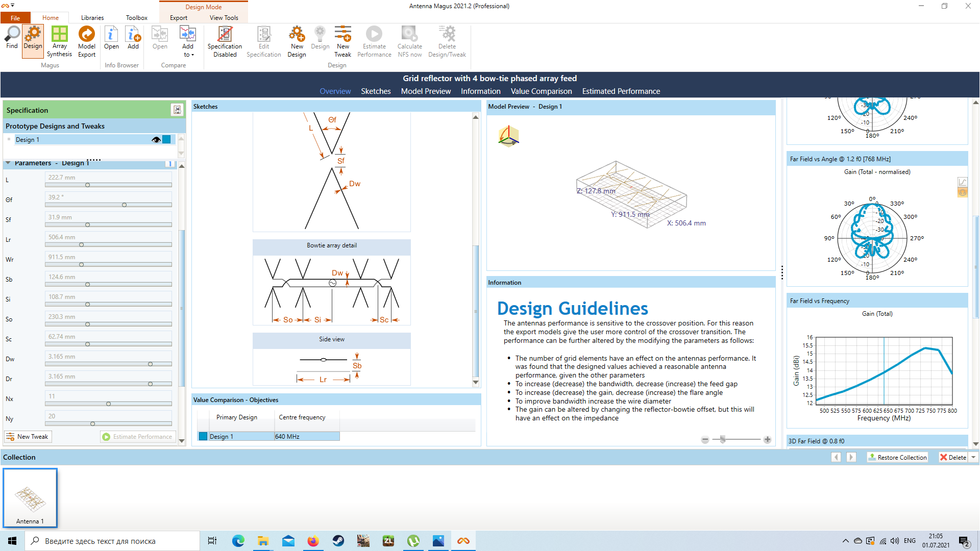Click the New Tweak button below parameters
This screenshot has width=980, height=551.
coord(28,437)
